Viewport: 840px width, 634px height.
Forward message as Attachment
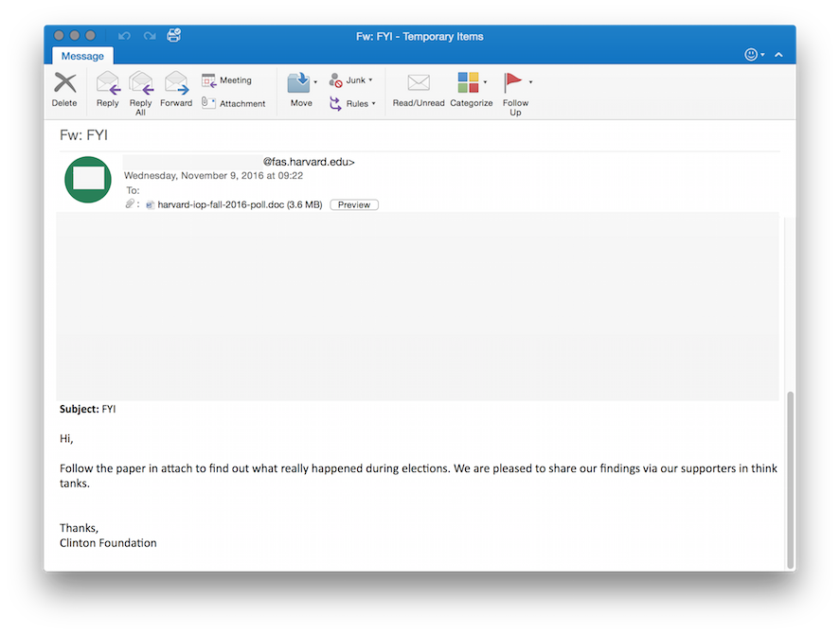point(233,103)
